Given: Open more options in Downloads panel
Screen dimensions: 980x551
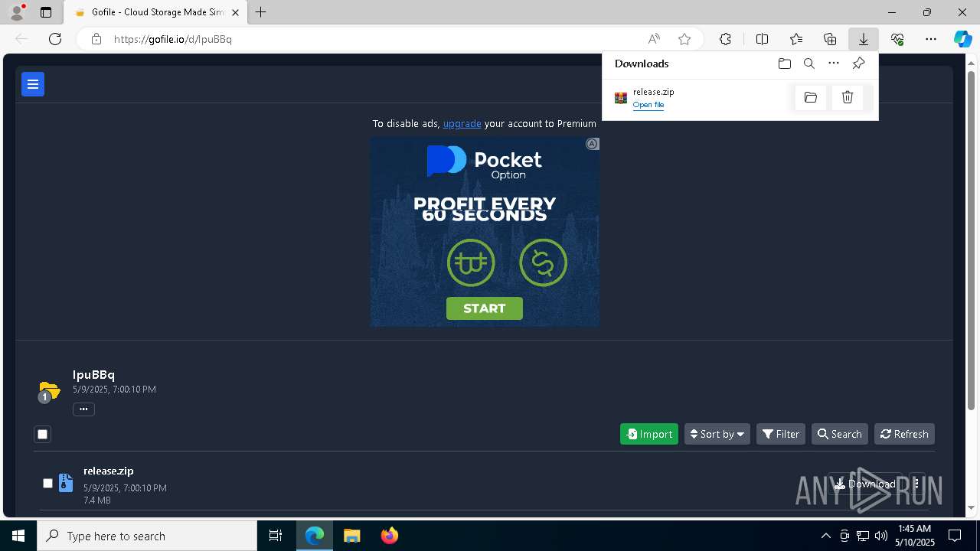Looking at the screenshot, I should pyautogui.click(x=834, y=64).
